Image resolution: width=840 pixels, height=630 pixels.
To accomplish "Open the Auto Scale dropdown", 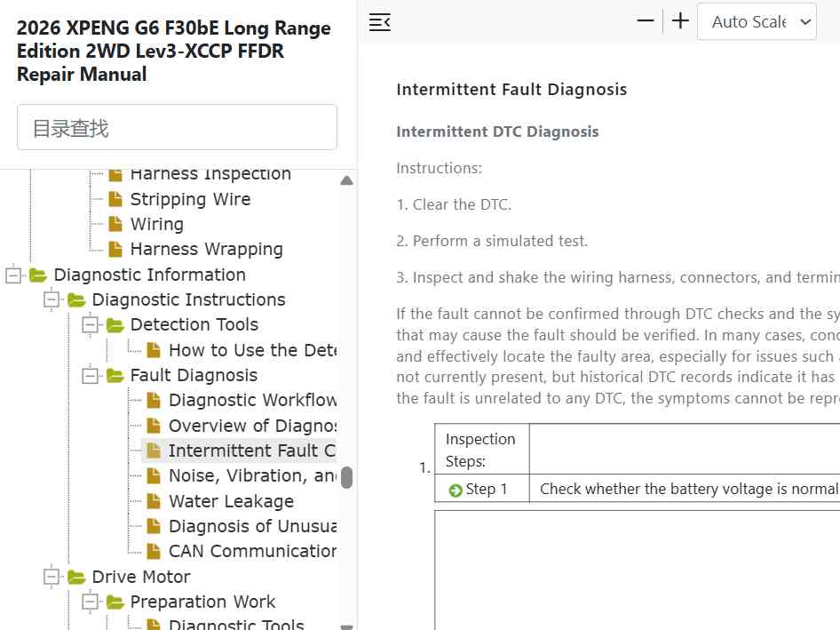I will (x=757, y=21).
